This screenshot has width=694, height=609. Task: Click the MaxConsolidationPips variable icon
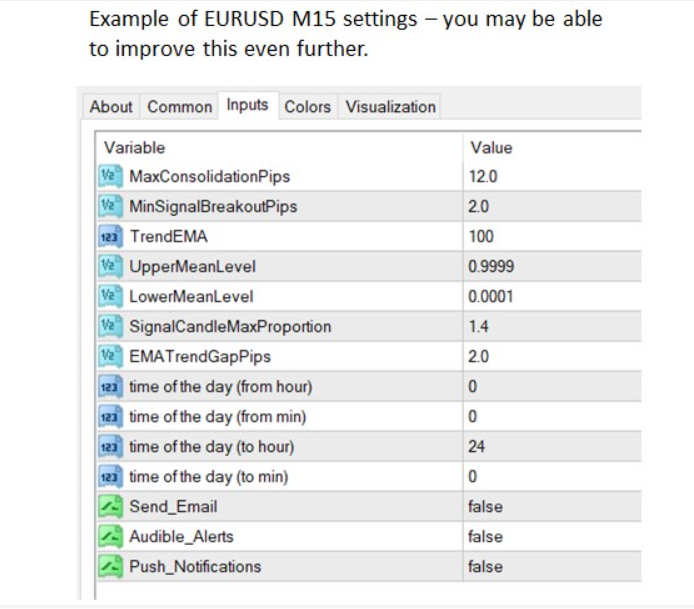pyautogui.click(x=110, y=177)
